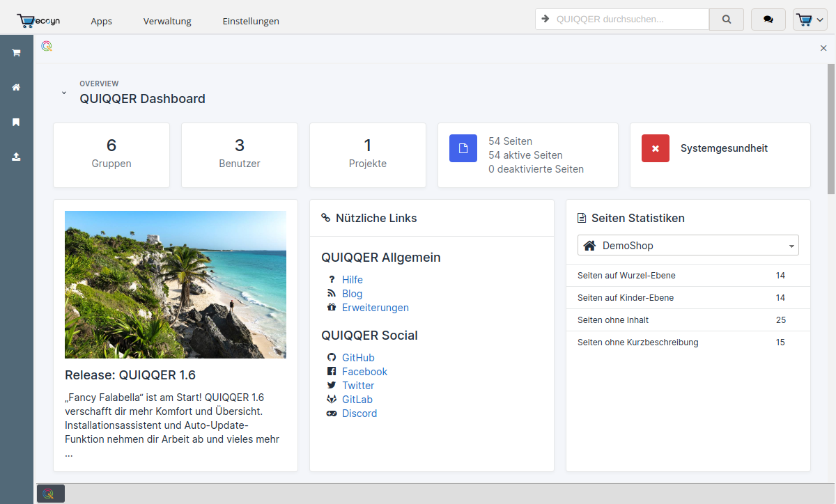
Task: Click the QUIQQER task icon in bottom bar
Action: point(50,494)
